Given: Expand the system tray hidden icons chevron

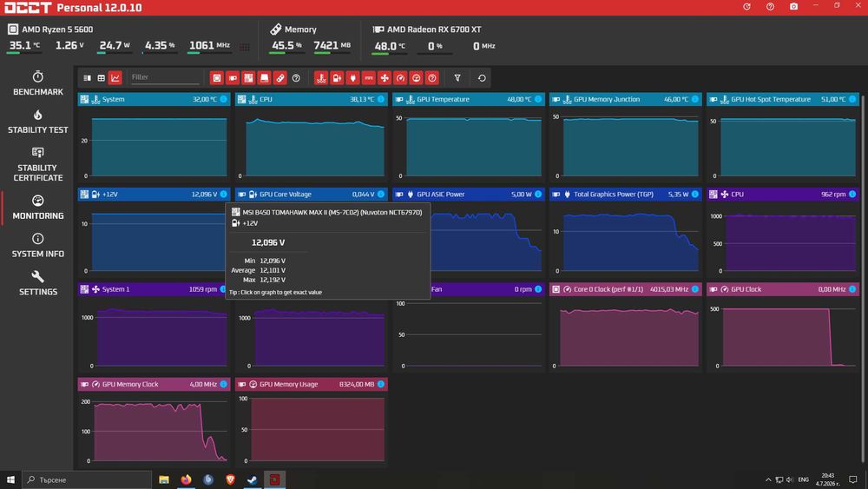Looking at the screenshot, I should pyautogui.click(x=768, y=479).
